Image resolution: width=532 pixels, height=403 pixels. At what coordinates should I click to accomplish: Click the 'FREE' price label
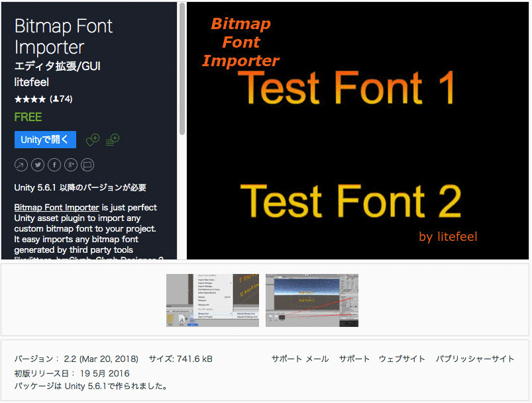click(x=28, y=117)
